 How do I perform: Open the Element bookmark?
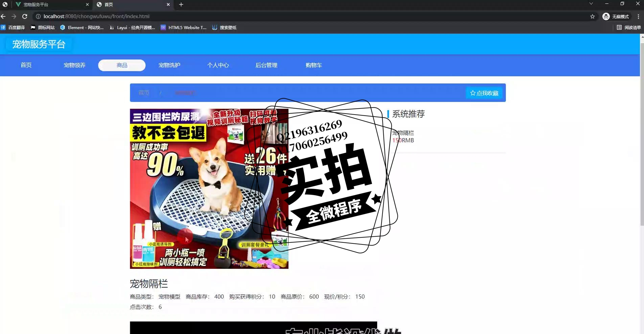click(x=82, y=27)
